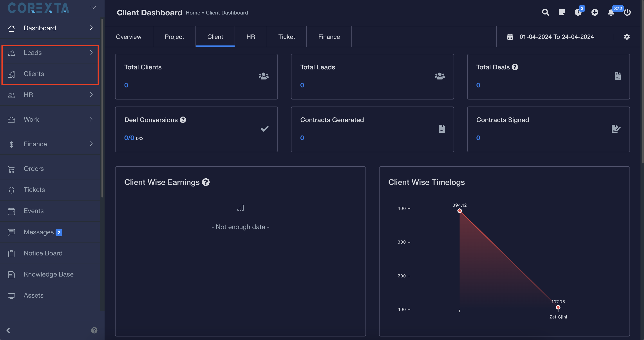
Task: Collapse the sidebar with left arrow
Action: [8, 330]
